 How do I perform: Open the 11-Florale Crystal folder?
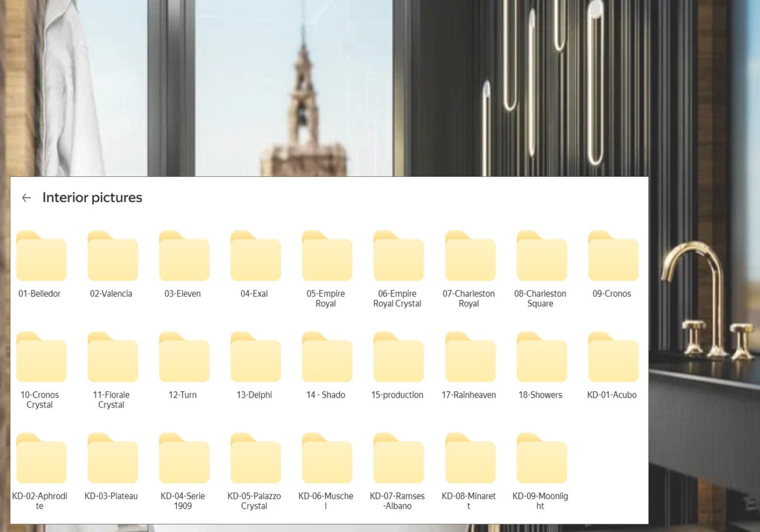coord(113,358)
